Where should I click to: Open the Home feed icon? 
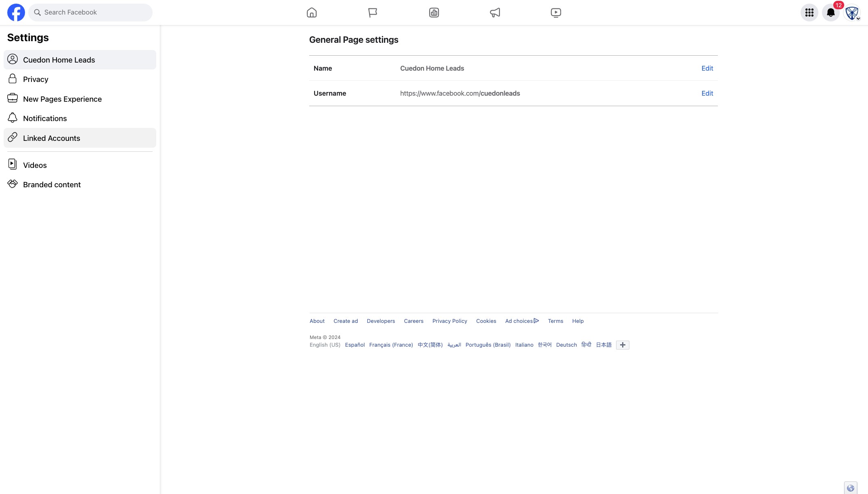coord(312,13)
